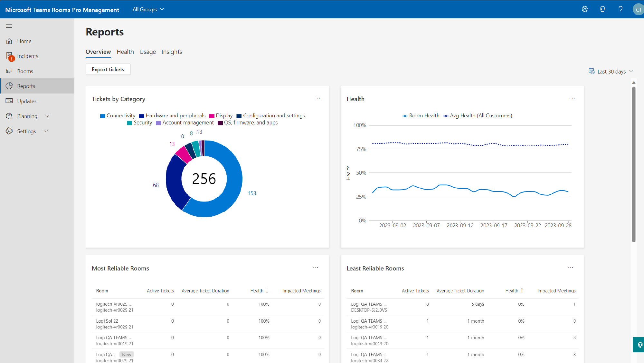The height and width of the screenshot is (363, 644).
Task: Open Updates icon in the sidebar
Action: point(9,101)
